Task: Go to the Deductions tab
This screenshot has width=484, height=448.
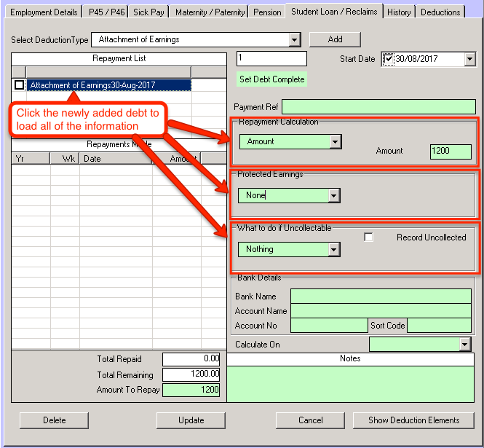Action: (440, 12)
